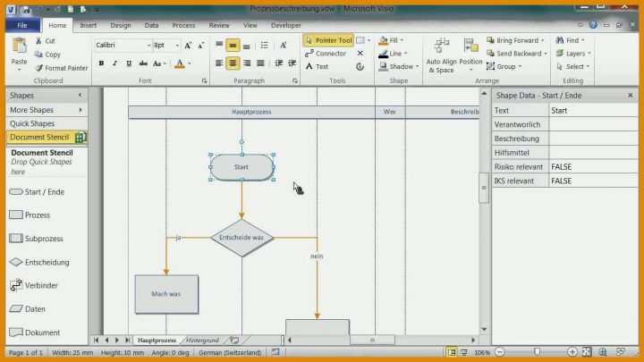Toggle Underline formatting

tap(129, 63)
